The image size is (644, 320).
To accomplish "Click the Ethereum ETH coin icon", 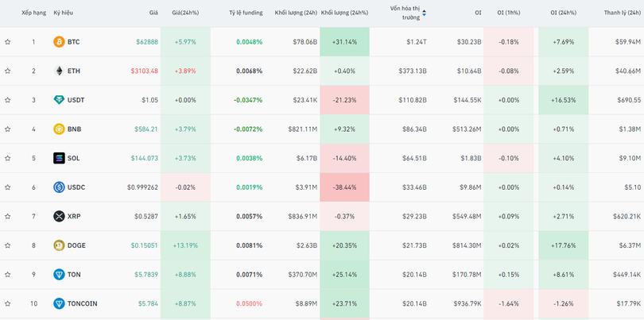I will click(59, 71).
